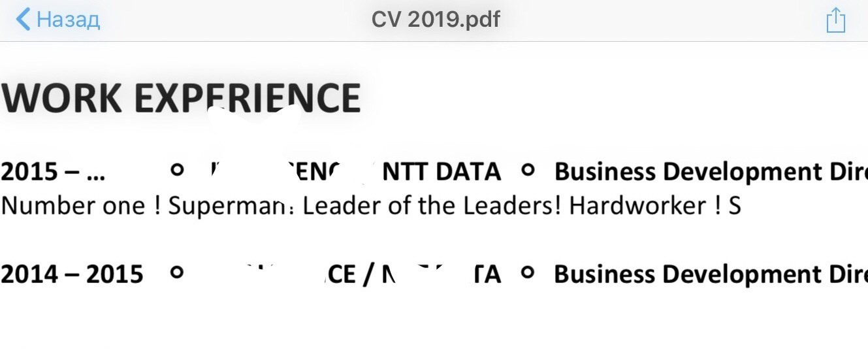The width and height of the screenshot is (868, 349).
Task: Tap the blue back chevron arrow
Action: coord(23,19)
